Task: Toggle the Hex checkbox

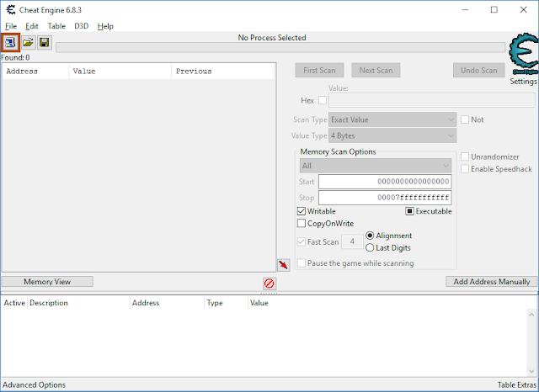Action: coord(323,100)
